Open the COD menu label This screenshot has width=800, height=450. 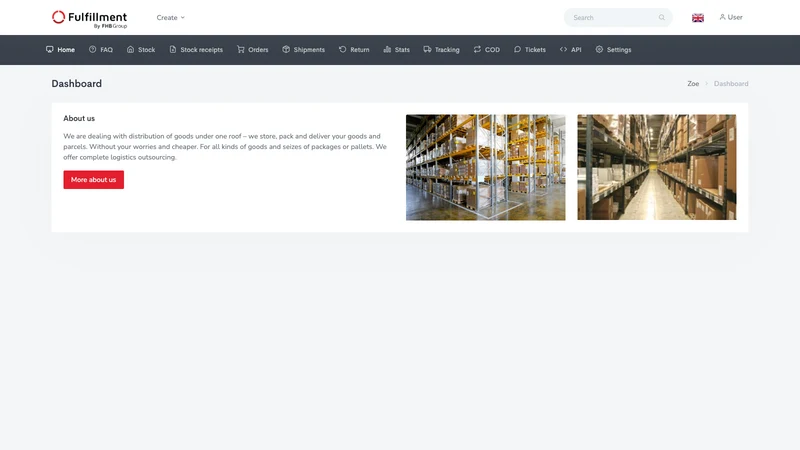[x=492, y=50]
